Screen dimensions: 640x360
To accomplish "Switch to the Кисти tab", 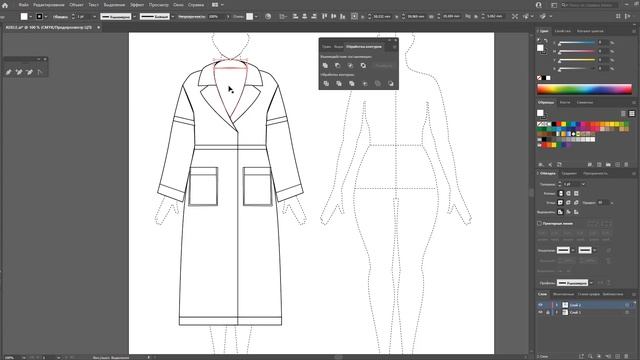I will tap(565, 102).
